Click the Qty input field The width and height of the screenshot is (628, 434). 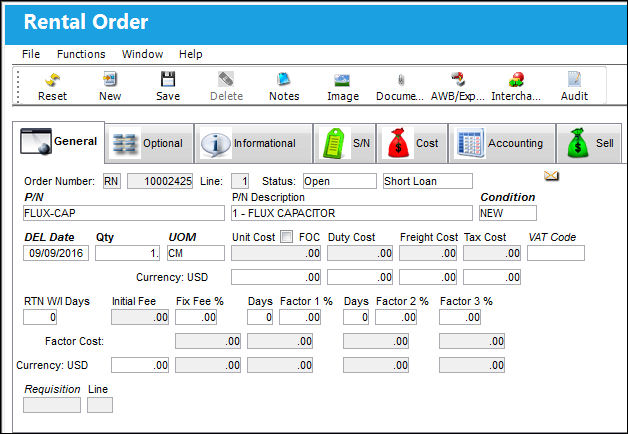point(127,253)
